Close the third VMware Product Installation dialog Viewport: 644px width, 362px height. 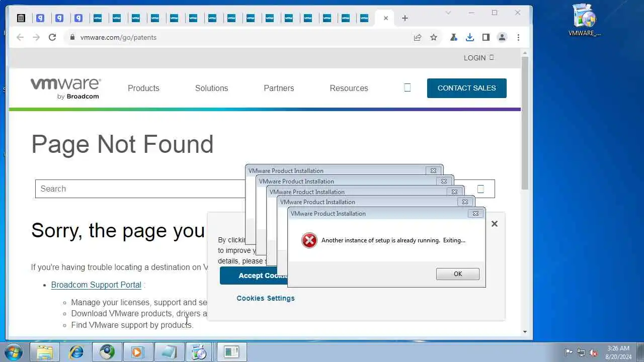tap(454, 192)
